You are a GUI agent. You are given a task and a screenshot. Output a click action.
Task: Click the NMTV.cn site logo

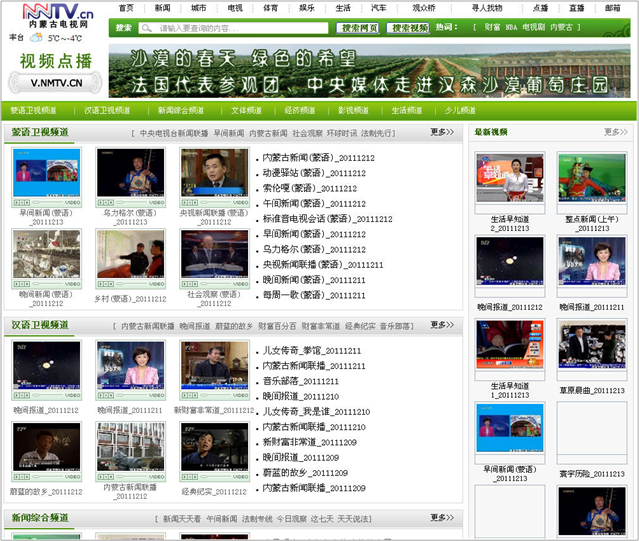pos(50,17)
